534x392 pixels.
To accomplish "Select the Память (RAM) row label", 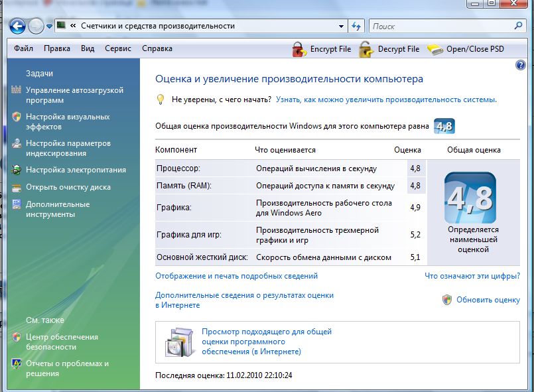I will (x=184, y=186).
